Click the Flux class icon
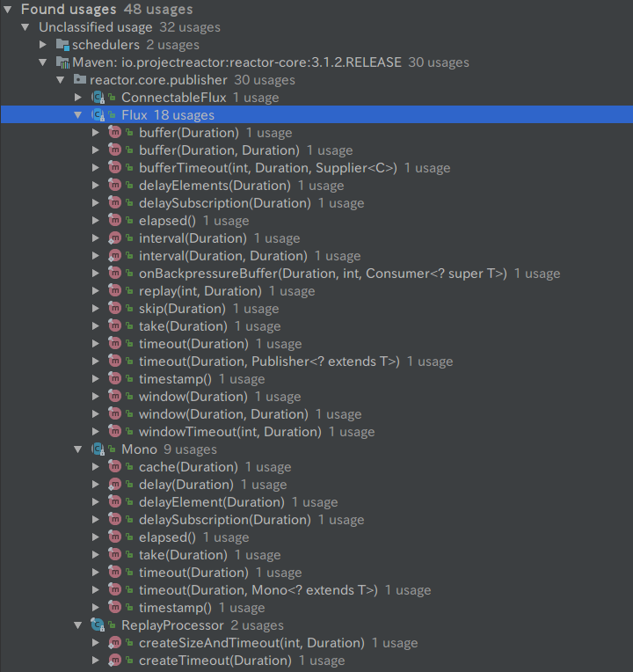The height and width of the screenshot is (672, 633). (x=98, y=115)
